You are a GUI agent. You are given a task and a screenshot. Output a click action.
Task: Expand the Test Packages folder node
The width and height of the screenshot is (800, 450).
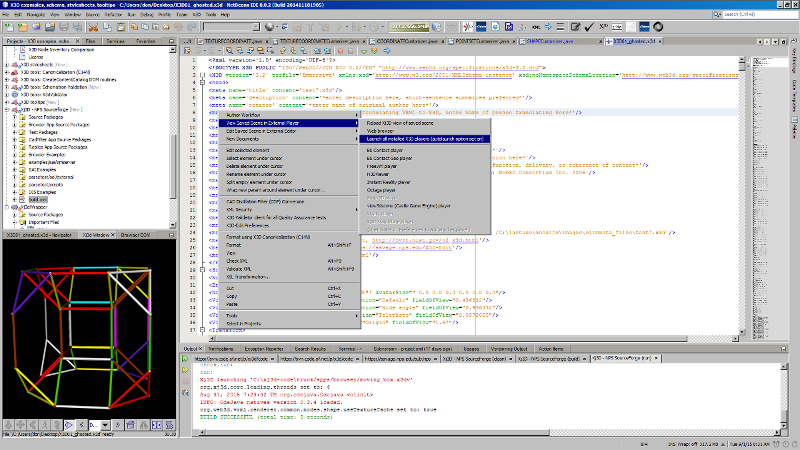16,131
